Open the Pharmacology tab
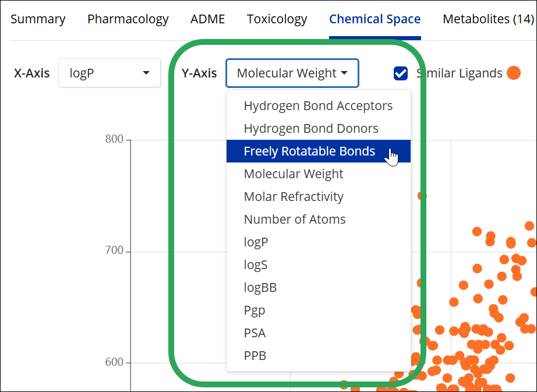Image resolution: width=537 pixels, height=392 pixels. pyautogui.click(x=128, y=19)
